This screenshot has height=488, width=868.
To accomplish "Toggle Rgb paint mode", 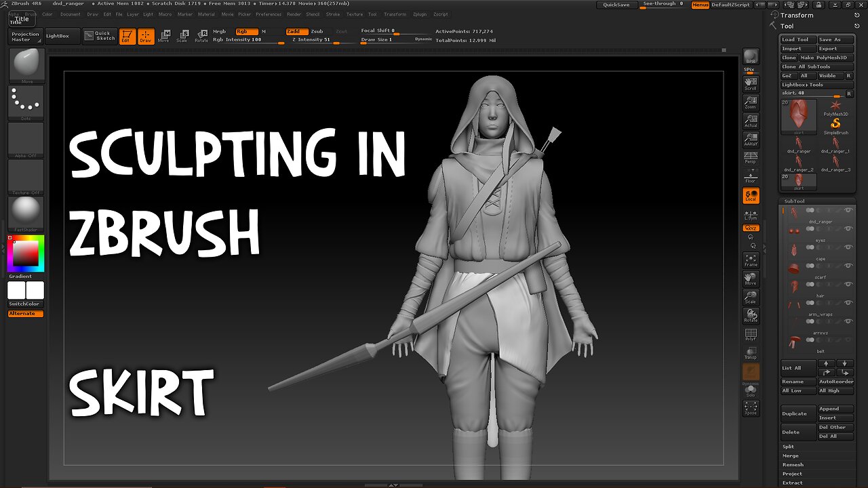I will [247, 31].
